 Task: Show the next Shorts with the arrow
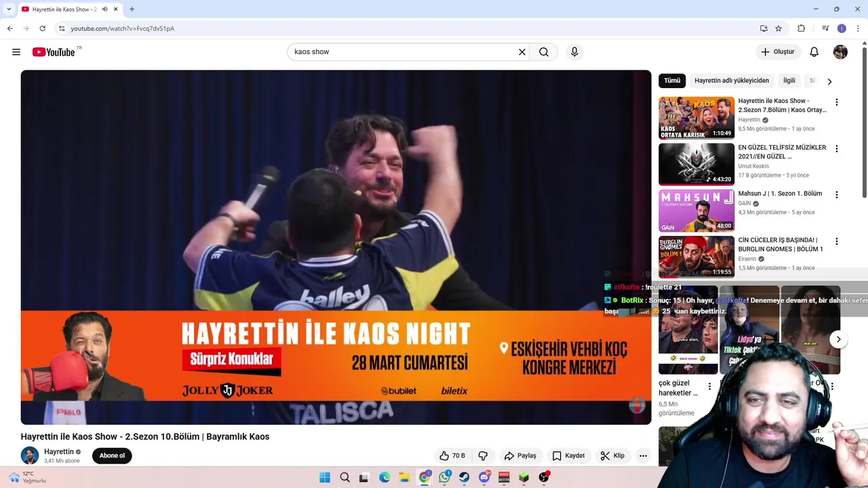838,340
